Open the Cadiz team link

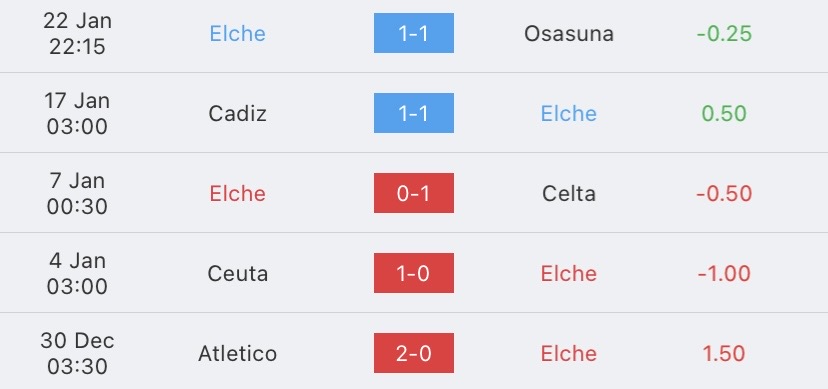click(237, 113)
